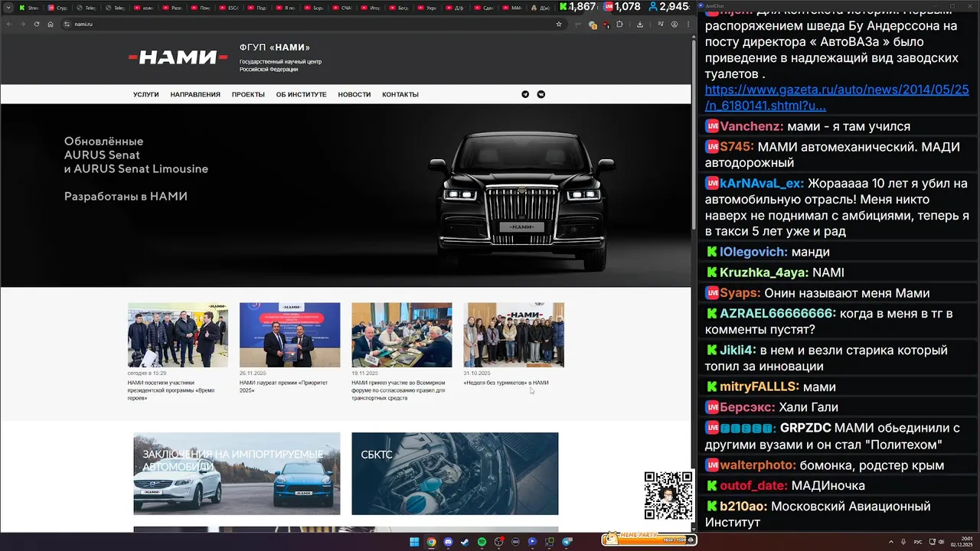Open «Неделя без турникетов» news headline
Image resolution: width=980 pixels, height=551 pixels.
pyautogui.click(x=506, y=383)
